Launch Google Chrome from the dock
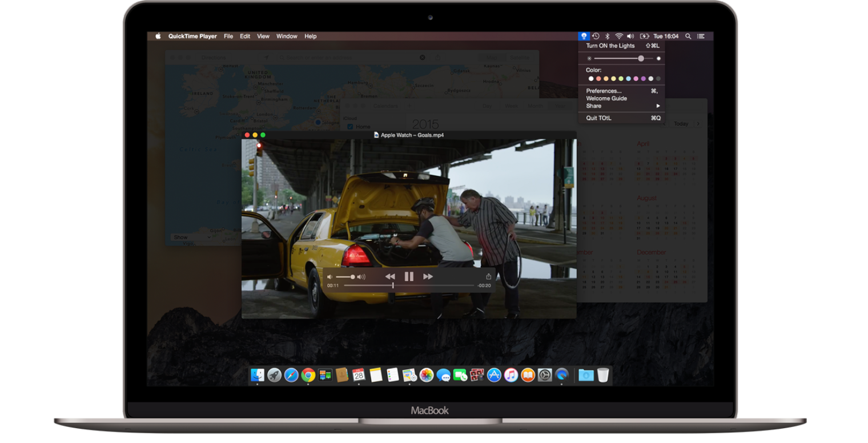The width and height of the screenshot is (868, 443). point(308,375)
